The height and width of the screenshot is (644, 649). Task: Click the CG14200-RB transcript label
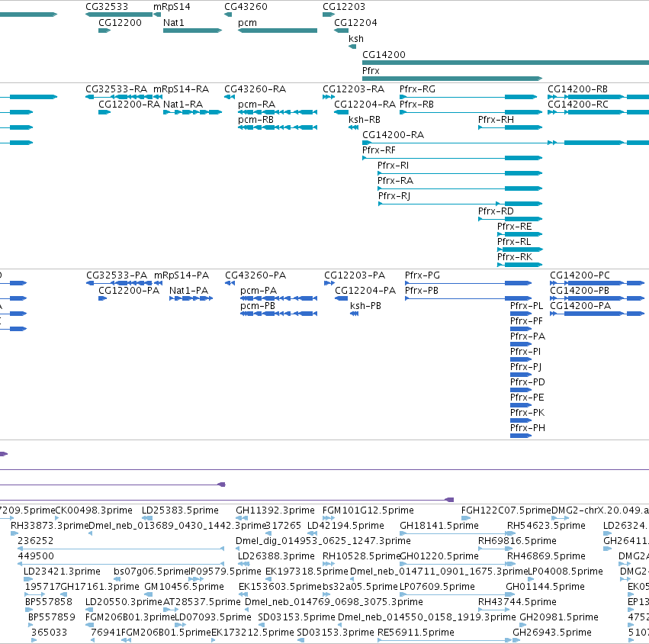[578, 89]
